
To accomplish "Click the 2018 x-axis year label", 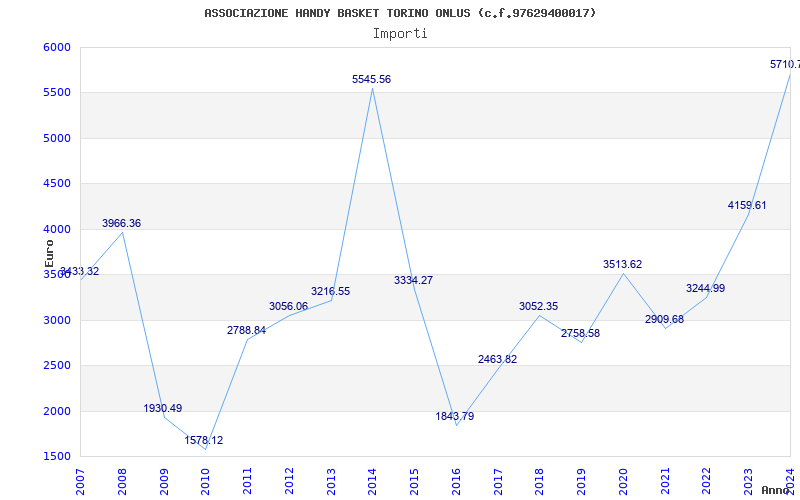I will (540, 482).
